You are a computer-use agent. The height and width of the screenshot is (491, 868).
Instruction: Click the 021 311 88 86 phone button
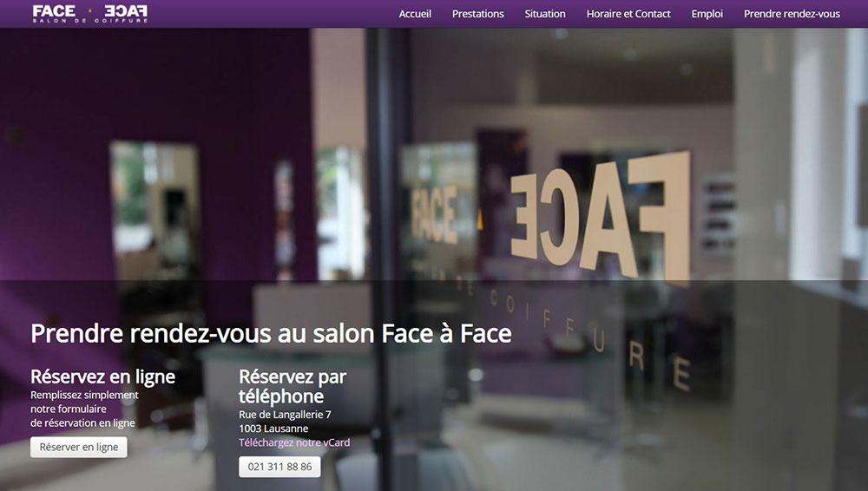click(279, 467)
